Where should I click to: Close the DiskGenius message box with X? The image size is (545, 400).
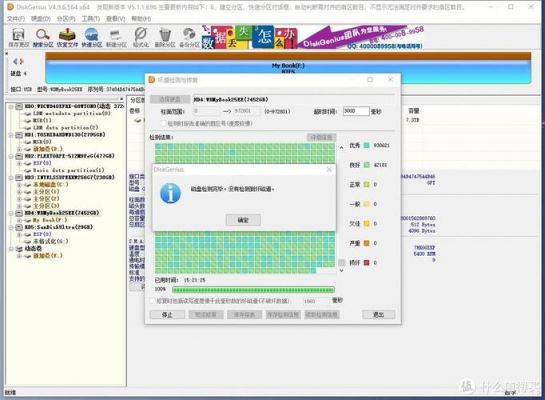[x=329, y=169]
